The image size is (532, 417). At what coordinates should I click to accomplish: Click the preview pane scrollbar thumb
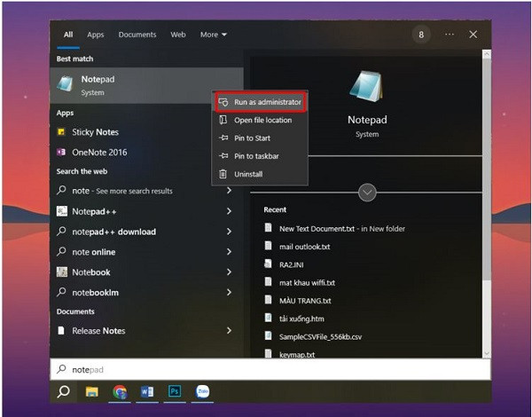(487, 169)
